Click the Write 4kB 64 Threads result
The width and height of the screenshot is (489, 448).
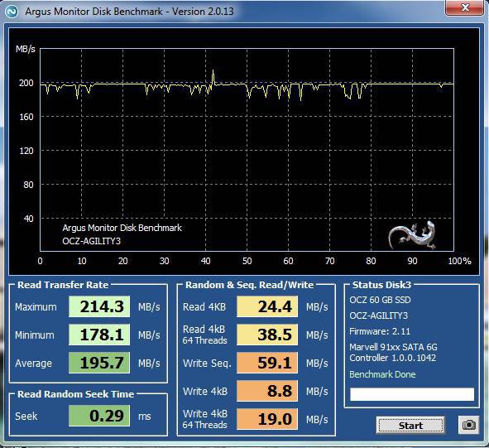pos(267,419)
